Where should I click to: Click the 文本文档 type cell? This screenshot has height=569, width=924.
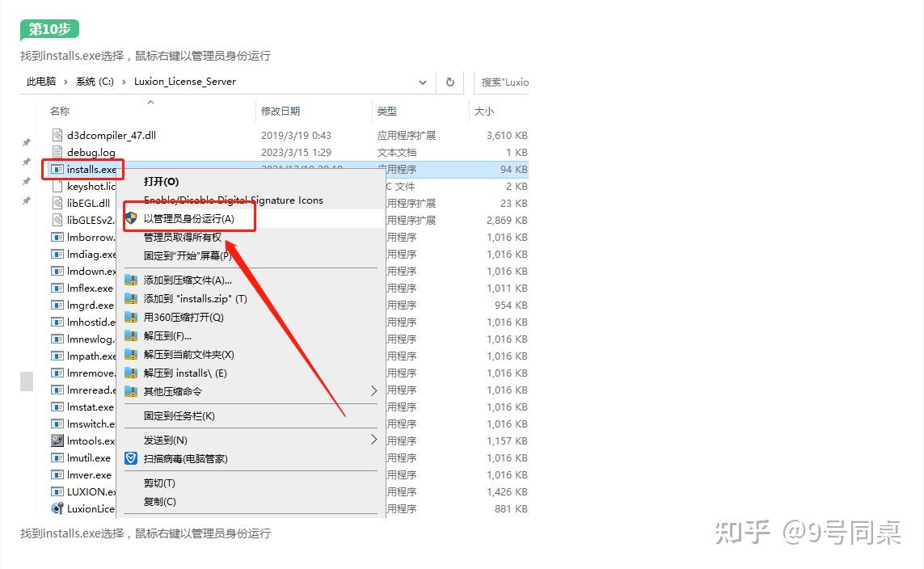pyautogui.click(x=397, y=153)
